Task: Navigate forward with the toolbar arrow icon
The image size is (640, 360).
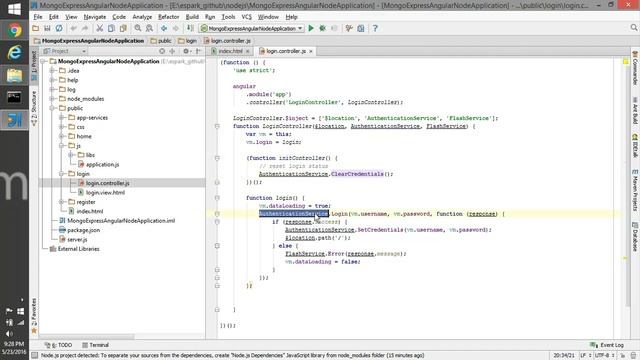Action: [176, 29]
